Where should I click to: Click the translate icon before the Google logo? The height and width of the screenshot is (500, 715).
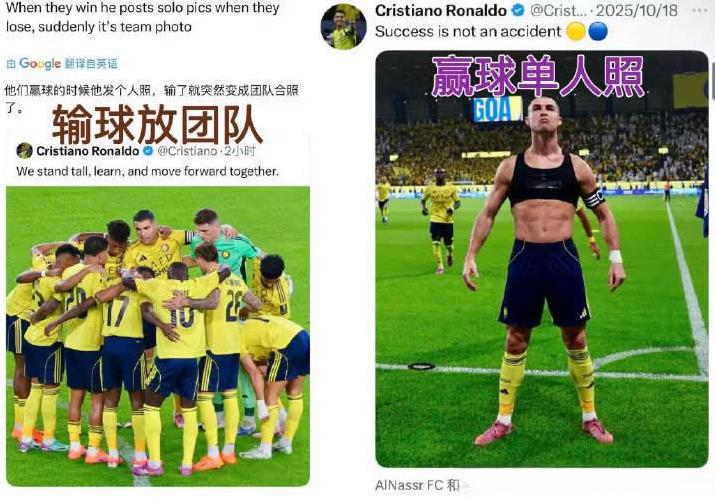coord(11,64)
